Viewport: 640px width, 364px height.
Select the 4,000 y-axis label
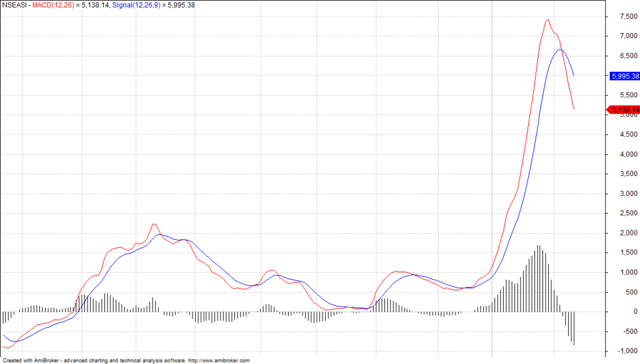627,154
